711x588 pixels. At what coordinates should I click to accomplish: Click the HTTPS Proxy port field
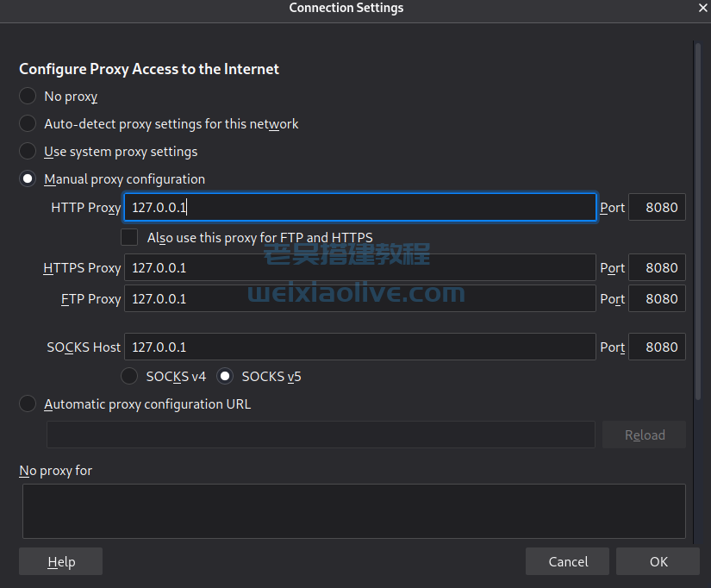tap(657, 267)
